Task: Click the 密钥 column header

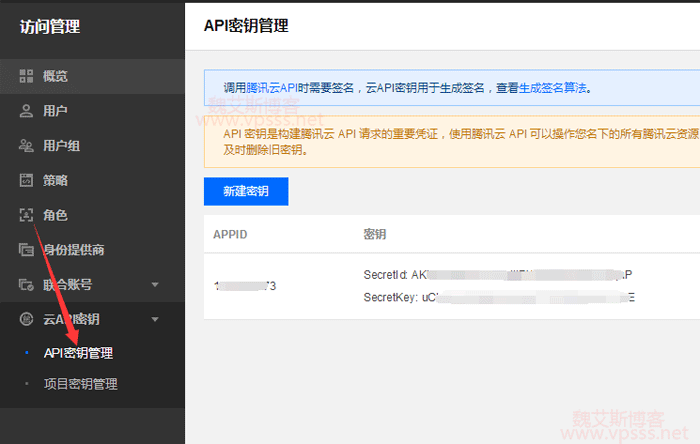Action: pos(375,234)
